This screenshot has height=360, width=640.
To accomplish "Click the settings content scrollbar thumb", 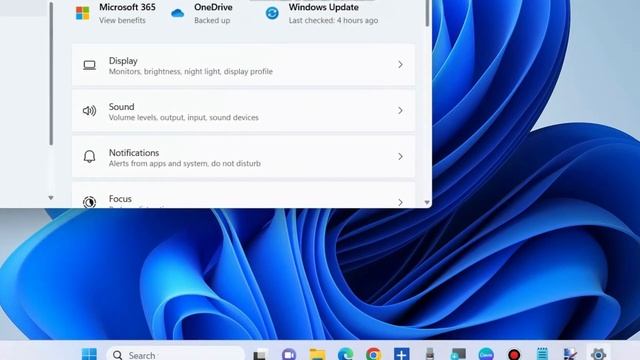I will pos(427,13).
